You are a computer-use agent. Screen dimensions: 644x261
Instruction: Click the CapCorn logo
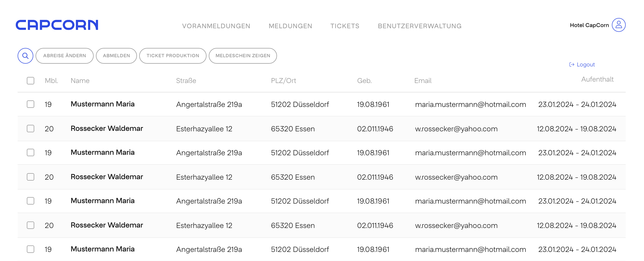click(57, 25)
